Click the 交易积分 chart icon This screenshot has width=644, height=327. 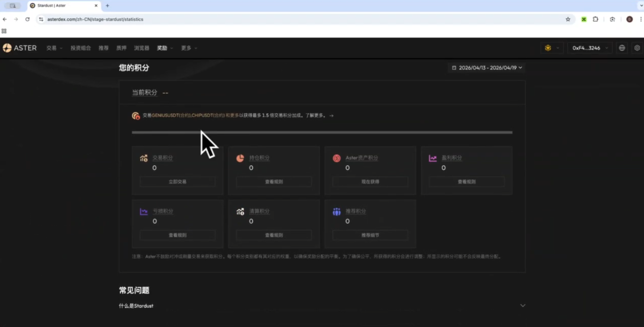tap(144, 158)
